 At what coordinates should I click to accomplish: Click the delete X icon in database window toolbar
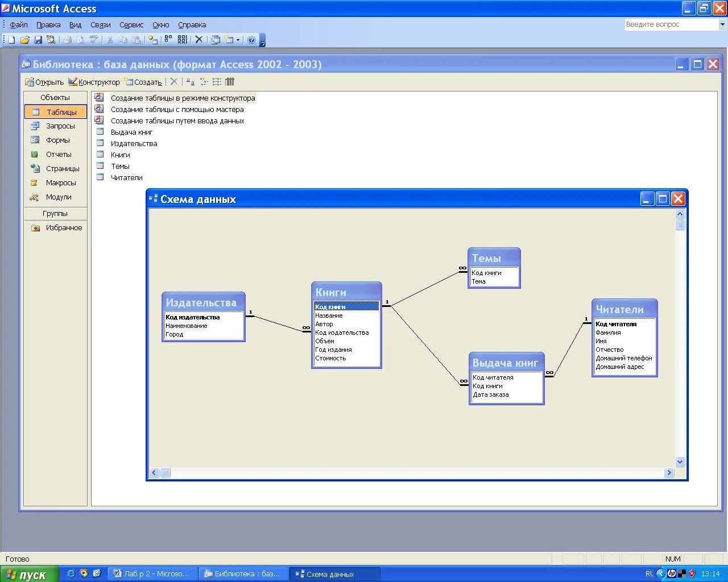click(x=174, y=82)
